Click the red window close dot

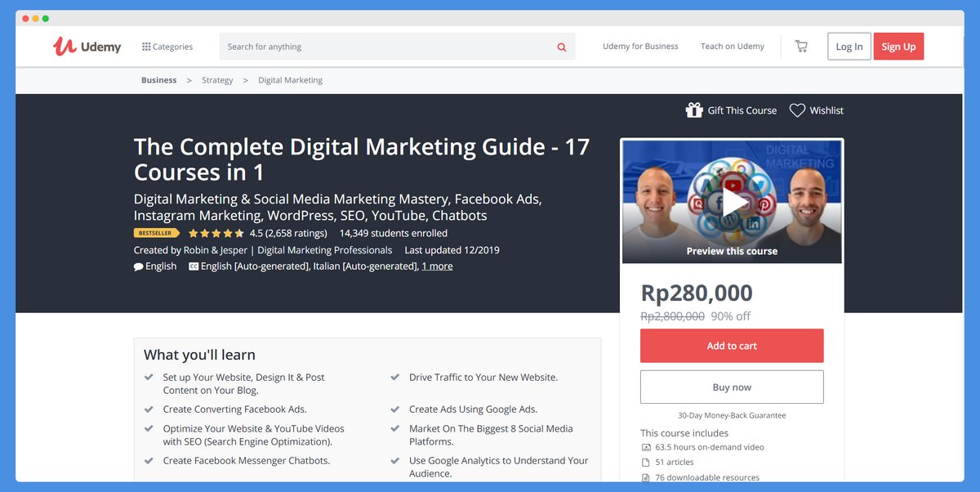(25, 19)
